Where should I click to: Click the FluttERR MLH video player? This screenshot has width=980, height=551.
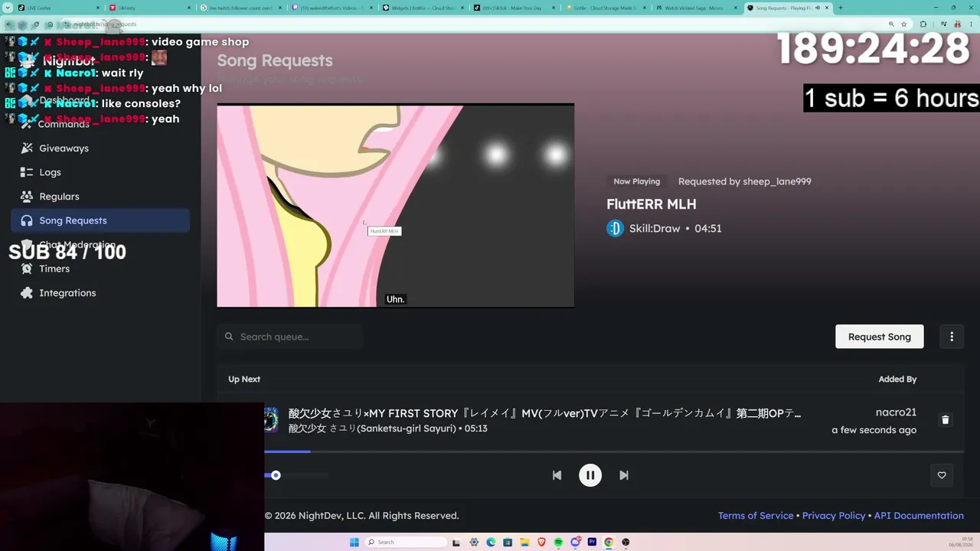(395, 205)
